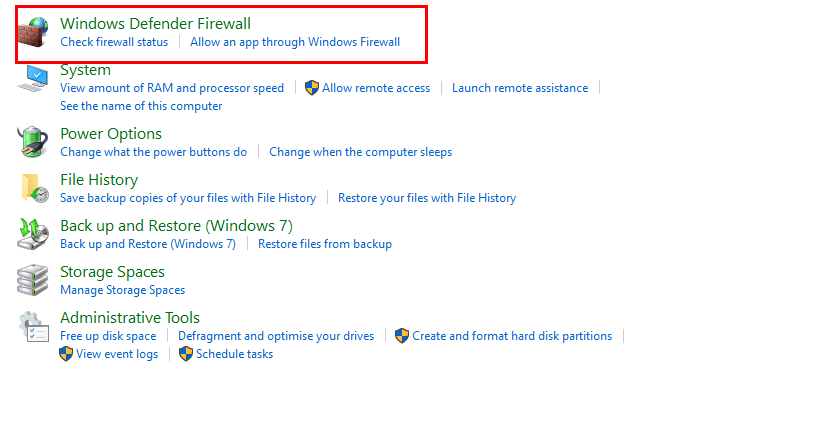The height and width of the screenshot is (441, 835).
Task: Create and format hard disk partitions
Action: [x=512, y=336]
